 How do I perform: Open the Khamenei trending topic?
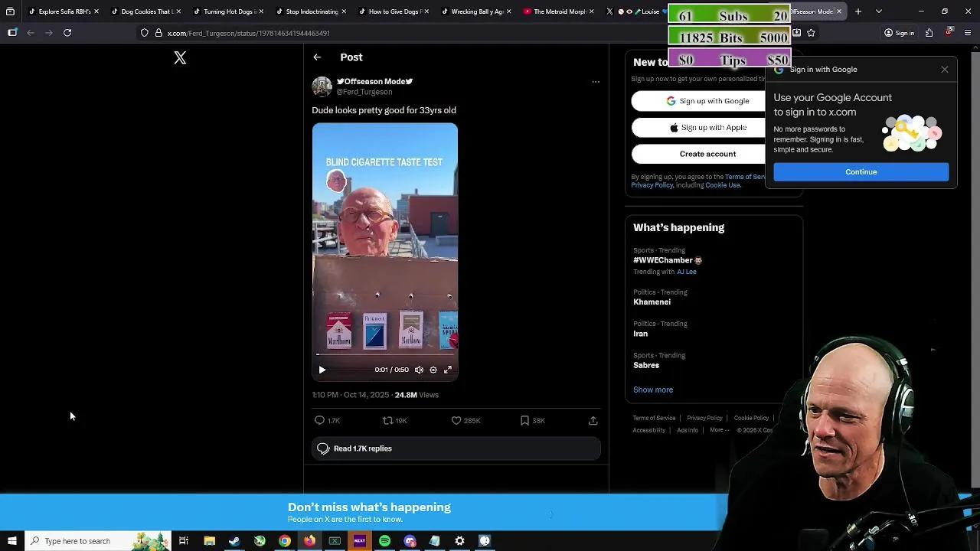coord(652,302)
